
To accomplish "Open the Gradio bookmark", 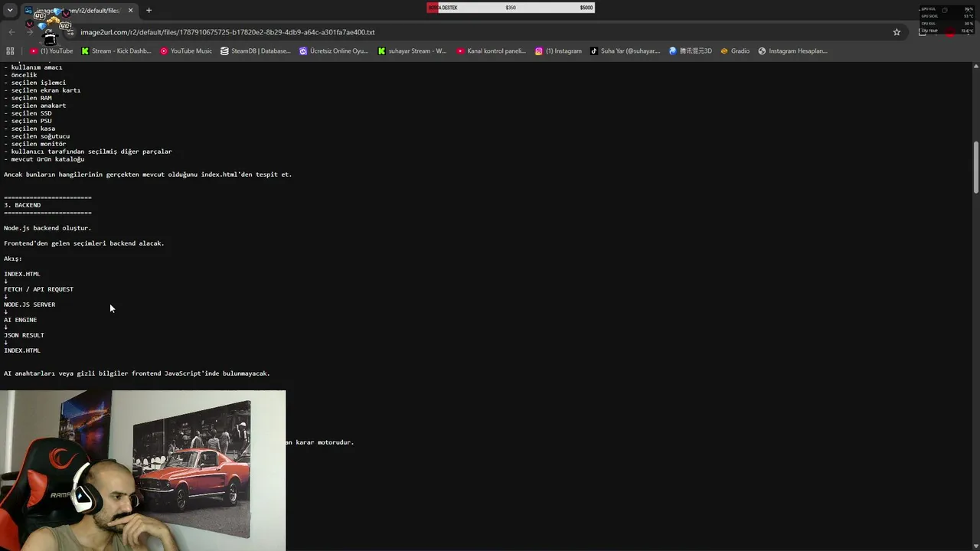I will 735,51.
